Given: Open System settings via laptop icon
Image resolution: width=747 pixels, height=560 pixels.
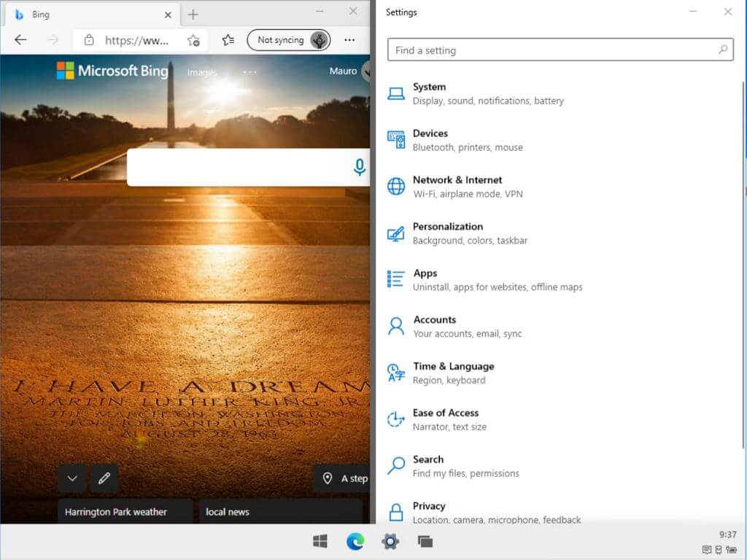Looking at the screenshot, I should (x=395, y=93).
